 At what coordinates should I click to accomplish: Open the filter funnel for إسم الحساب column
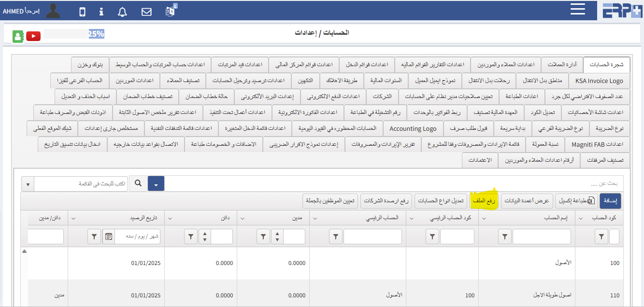[504, 237]
